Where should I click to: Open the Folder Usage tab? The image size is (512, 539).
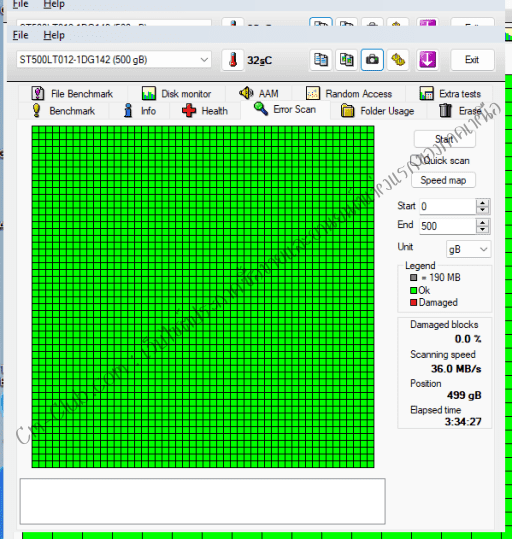coord(378,111)
